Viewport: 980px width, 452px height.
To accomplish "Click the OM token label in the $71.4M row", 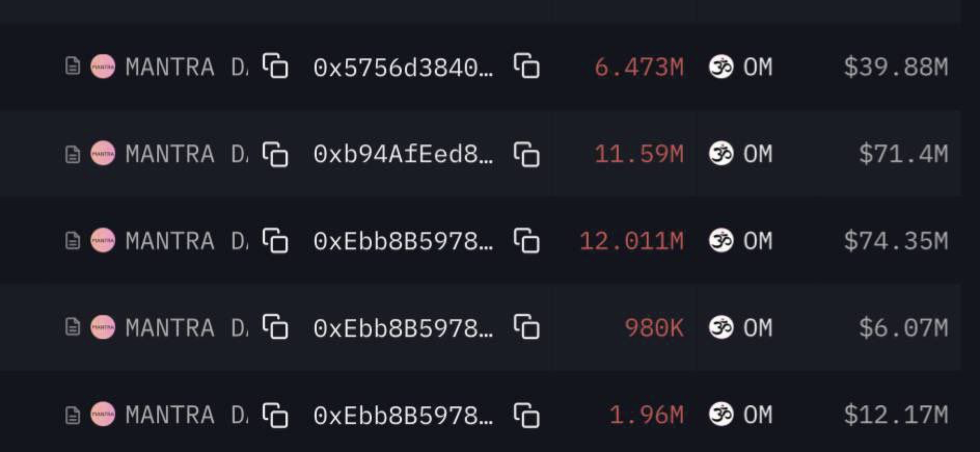I will tap(758, 154).
